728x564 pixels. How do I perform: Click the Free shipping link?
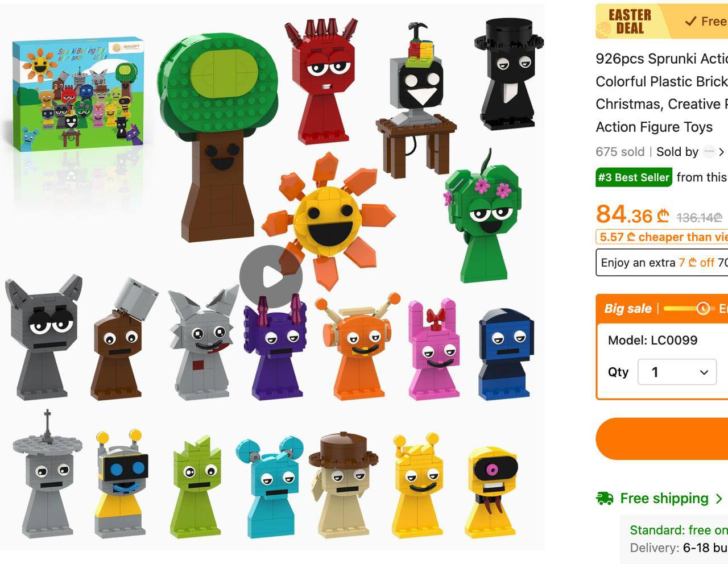664,499
